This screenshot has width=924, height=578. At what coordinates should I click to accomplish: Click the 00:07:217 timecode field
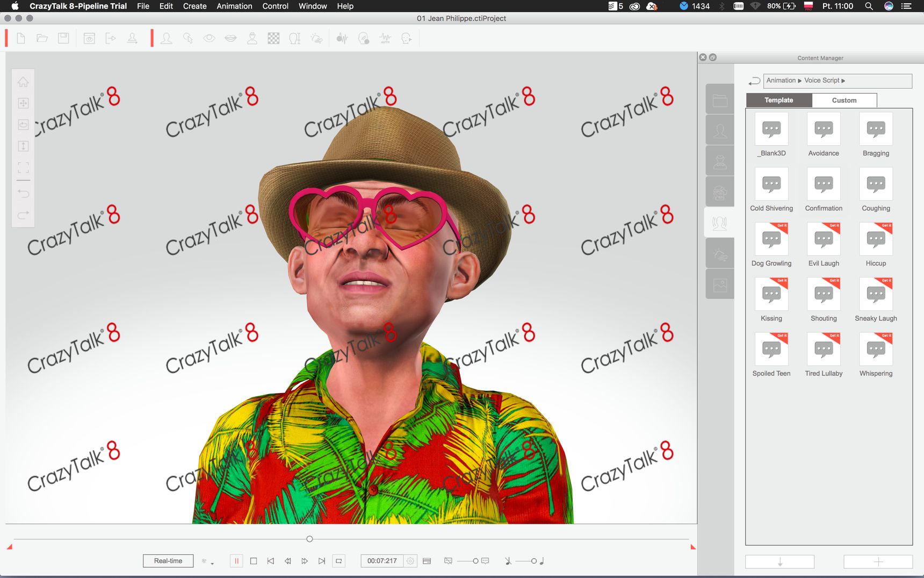click(382, 561)
